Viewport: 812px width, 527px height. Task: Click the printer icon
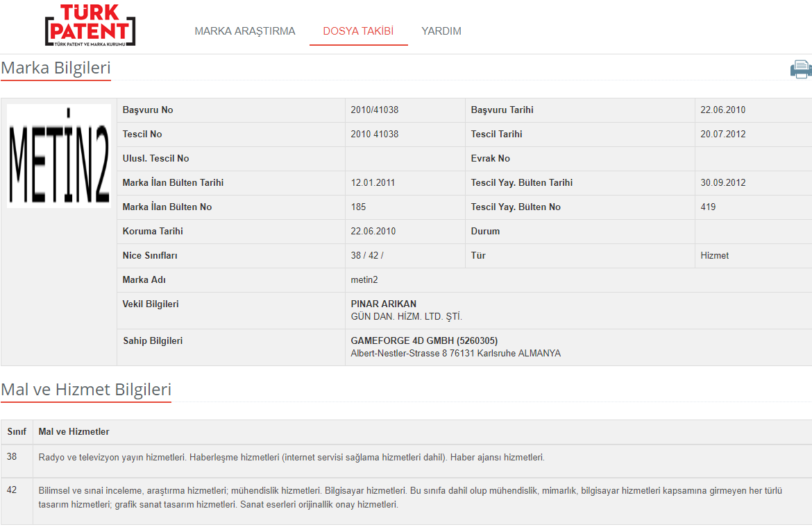point(801,69)
